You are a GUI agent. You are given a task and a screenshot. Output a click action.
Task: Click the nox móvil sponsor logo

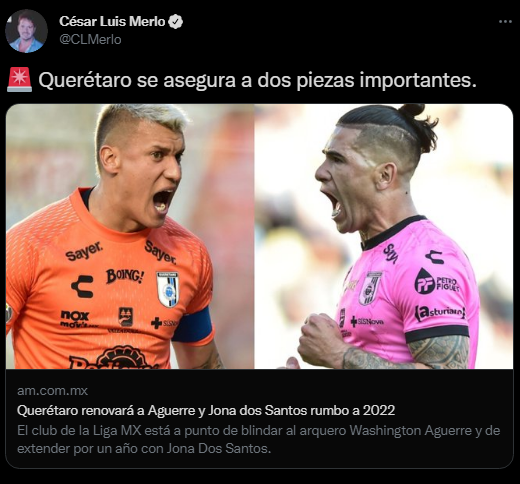(x=75, y=318)
